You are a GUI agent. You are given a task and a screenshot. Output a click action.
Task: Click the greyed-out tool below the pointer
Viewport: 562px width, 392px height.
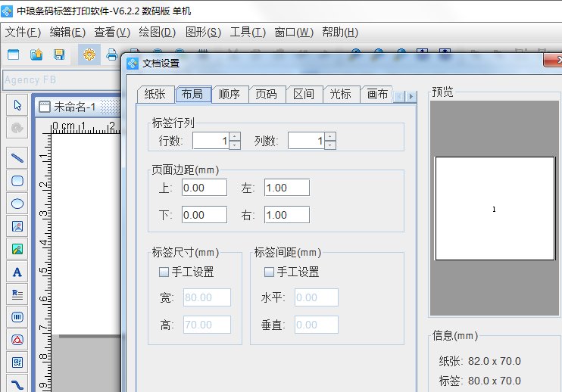point(17,128)
